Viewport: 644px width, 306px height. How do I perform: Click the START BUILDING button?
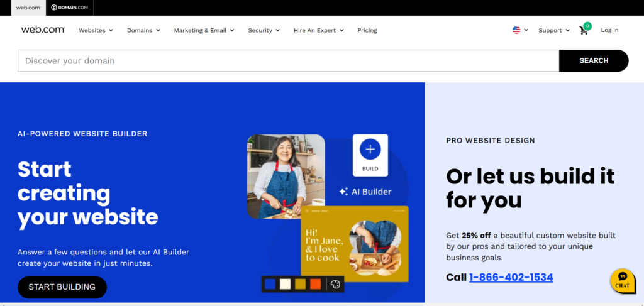[x=62, y=287]
